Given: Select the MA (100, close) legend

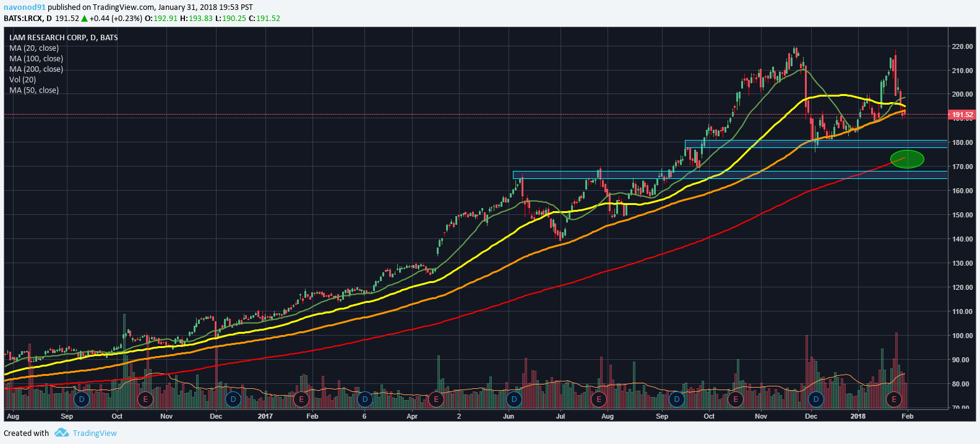Looking at the screenshot, I should tap(36, 59).
